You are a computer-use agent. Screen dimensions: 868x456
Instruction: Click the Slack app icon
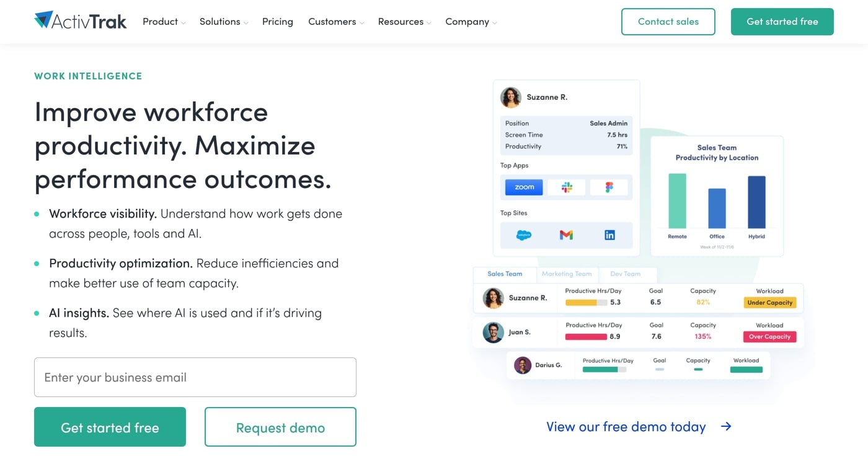point(567,187)
